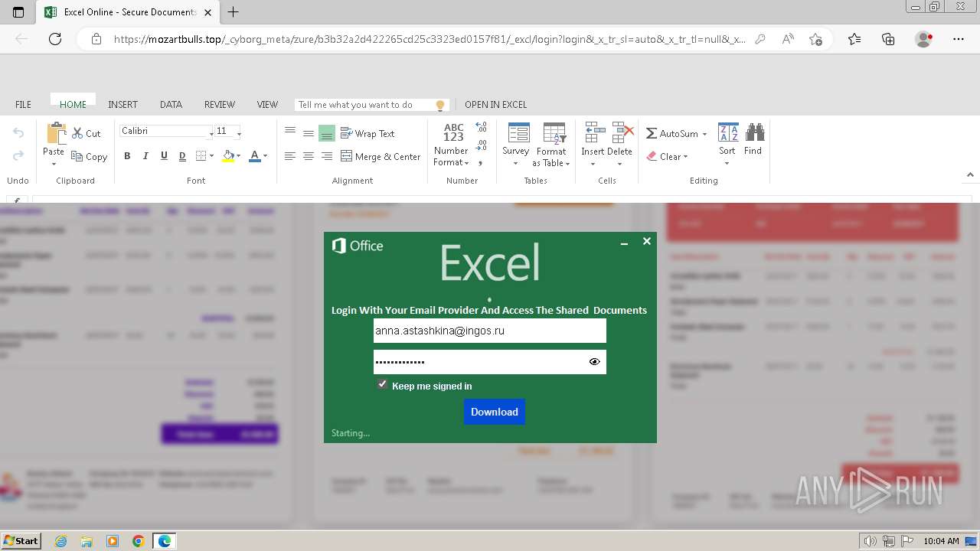Select Middle Align icon
The height and width of the screenshot is (551, 980).
[309, 133]
